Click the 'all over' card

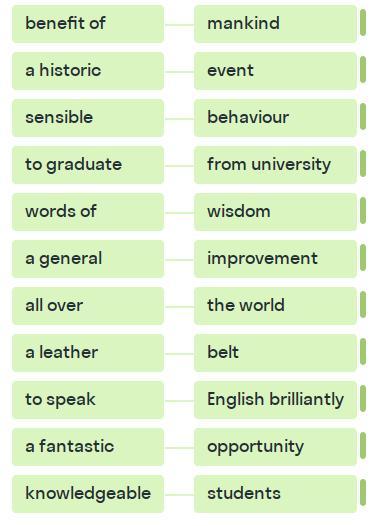click(88, 306)
